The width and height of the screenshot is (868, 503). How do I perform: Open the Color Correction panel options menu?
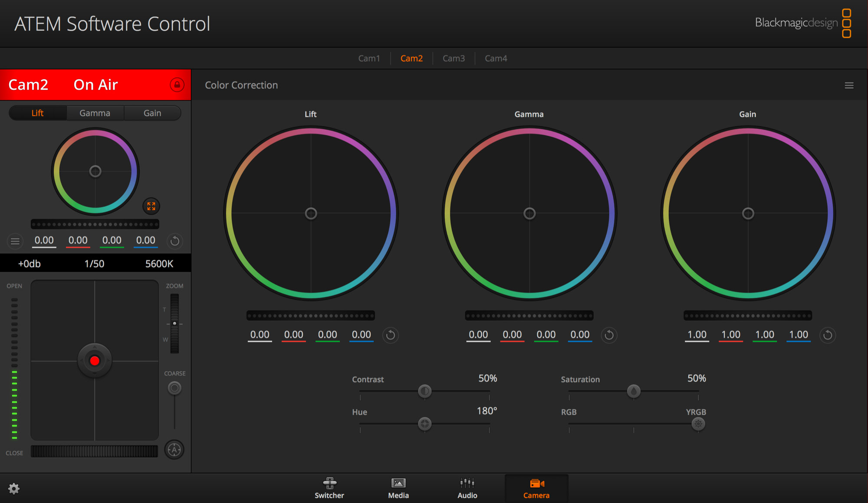(849, 85)
